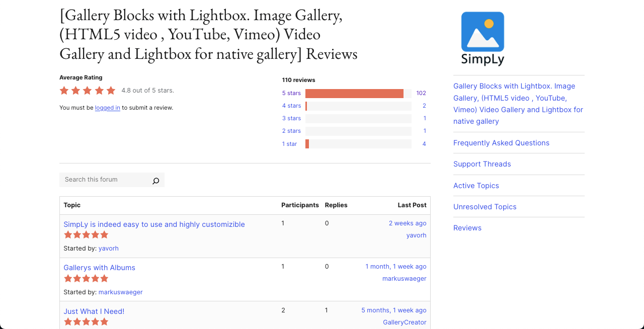Open the 5 stars filter link
The image size is (644, 329).
pyautogui.click(x=291, y=93)
